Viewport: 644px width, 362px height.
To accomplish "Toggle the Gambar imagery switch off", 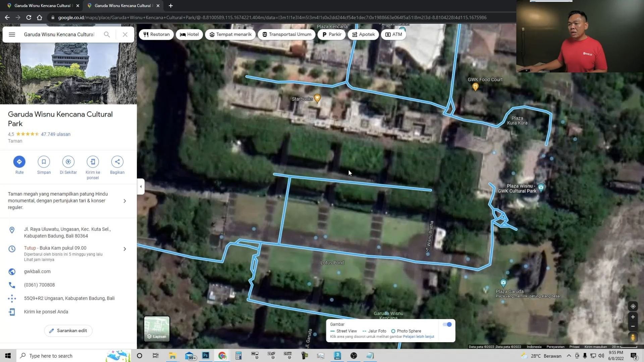I will coord(447,324).
